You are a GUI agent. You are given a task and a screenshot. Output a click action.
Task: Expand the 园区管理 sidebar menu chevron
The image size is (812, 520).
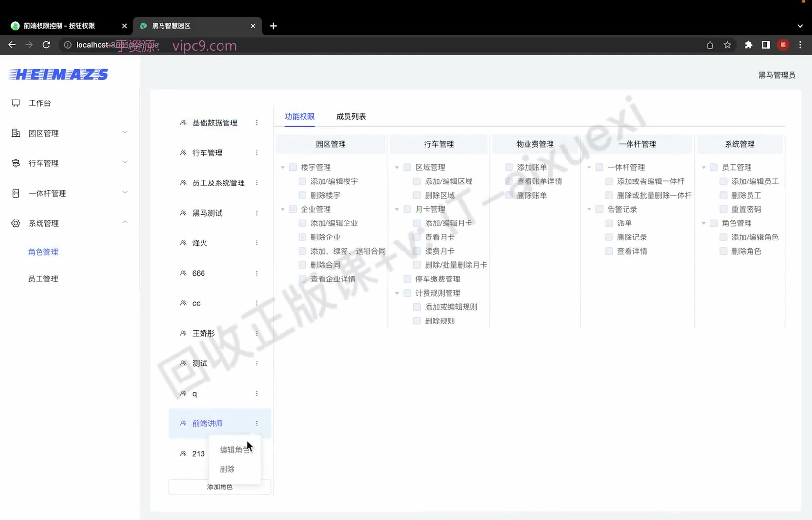pos(125,132)
